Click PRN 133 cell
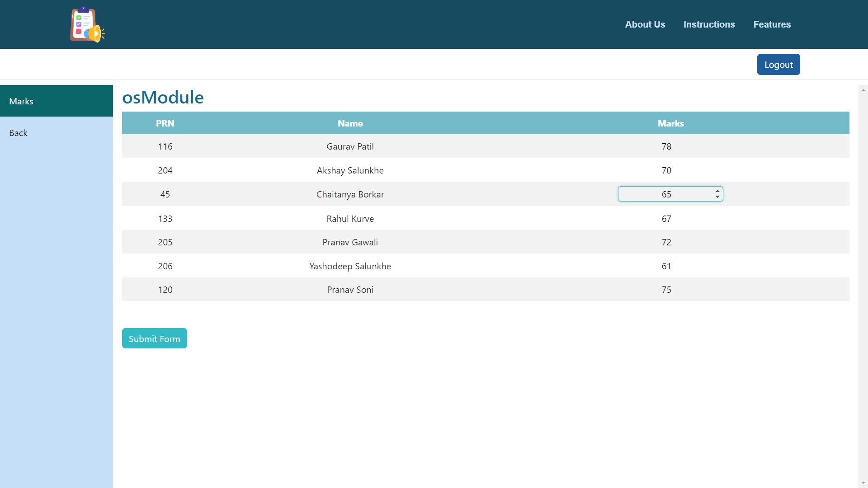 tap(165, 219)
